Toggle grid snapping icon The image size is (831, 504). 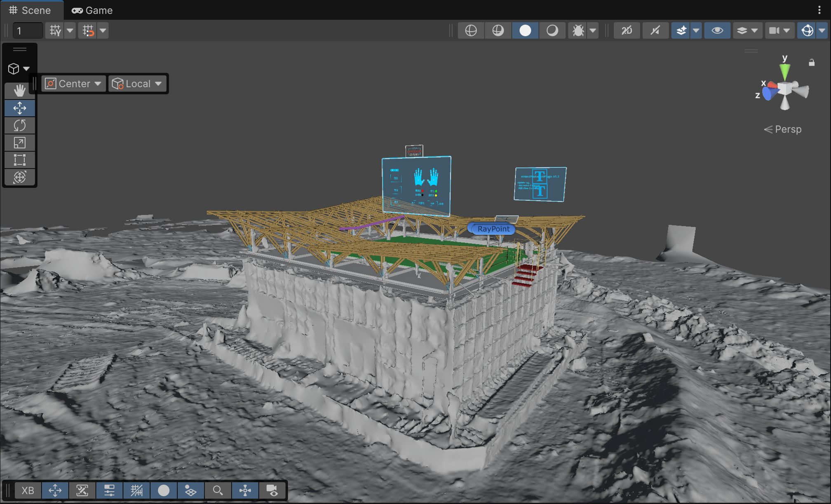pyautogui.click(x=88, y=30)
